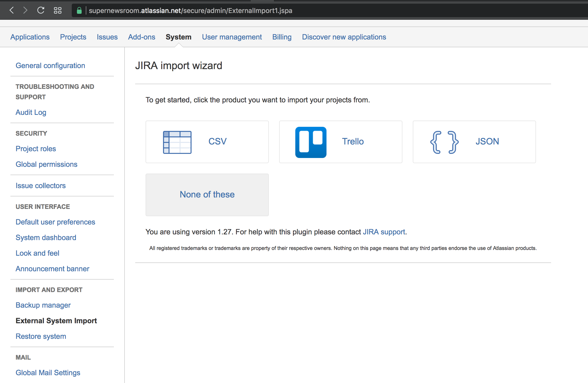Open Global Mail Settings
Viewport: 588px width, 383px height.
[48, 372]
